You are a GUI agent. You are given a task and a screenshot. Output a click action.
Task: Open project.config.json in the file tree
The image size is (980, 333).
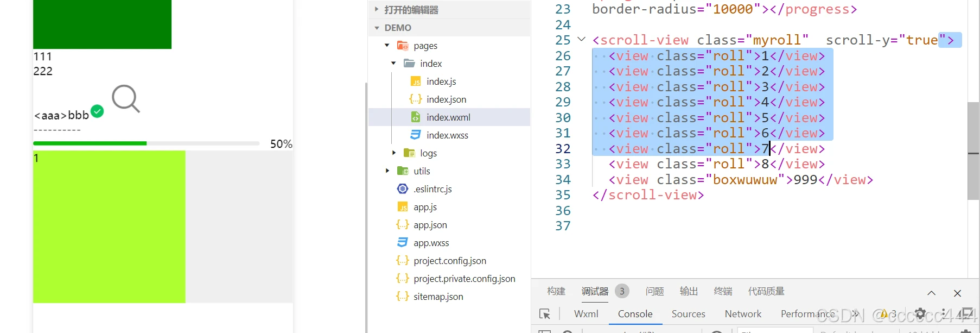coord(450,261)
